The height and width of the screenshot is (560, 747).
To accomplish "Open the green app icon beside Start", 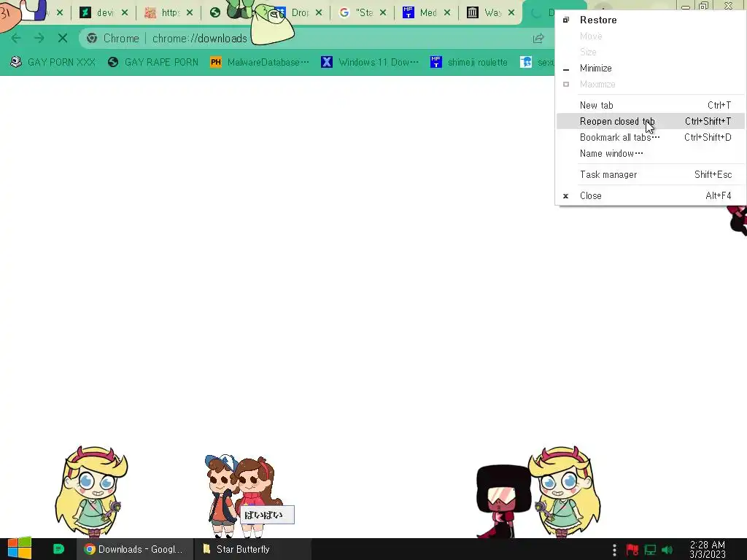I will pos(58,549).
